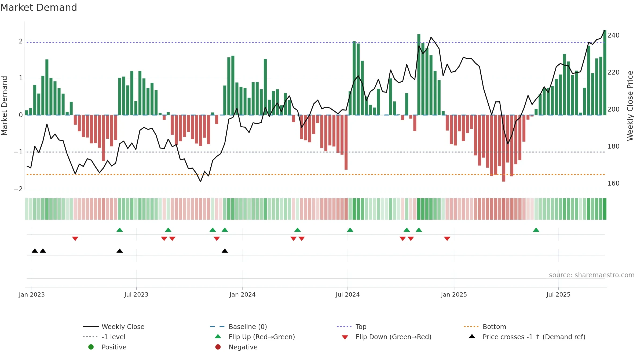Click the 220 price tick label

(613, 72)
